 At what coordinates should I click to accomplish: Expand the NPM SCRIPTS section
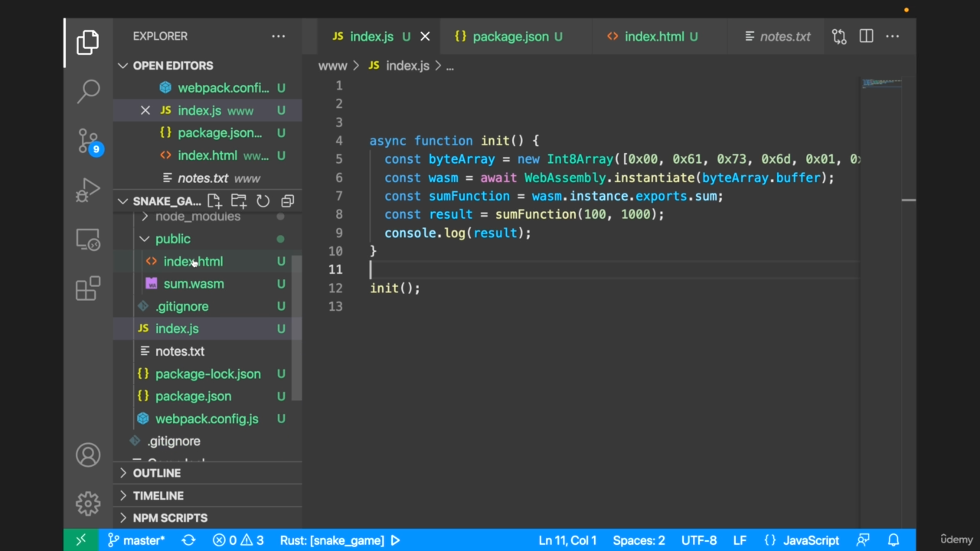(x=170, y=518)
